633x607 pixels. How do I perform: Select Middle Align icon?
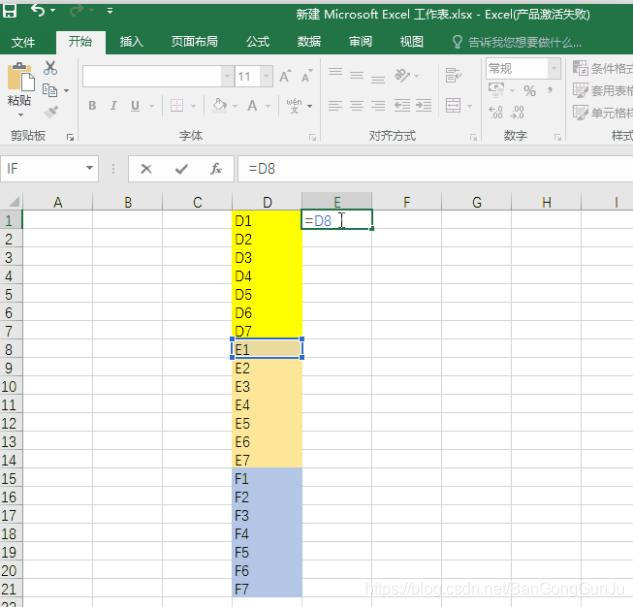pyautogui.click(x=356, y=75)
